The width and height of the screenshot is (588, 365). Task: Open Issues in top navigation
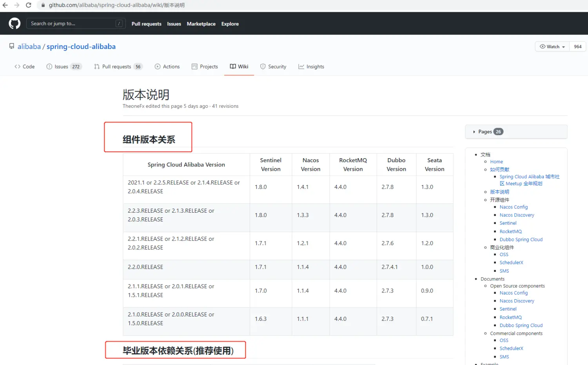tap(174, 24)
